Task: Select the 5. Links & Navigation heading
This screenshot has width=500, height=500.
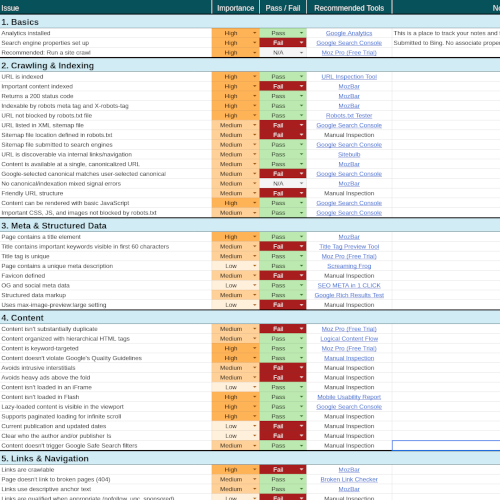Action: (45, 459)
